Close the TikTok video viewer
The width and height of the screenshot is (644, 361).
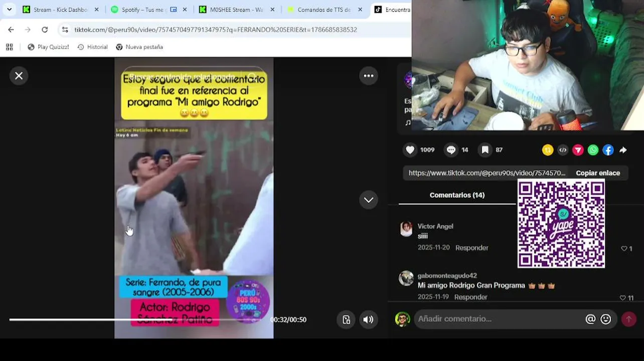coord(19,76)
